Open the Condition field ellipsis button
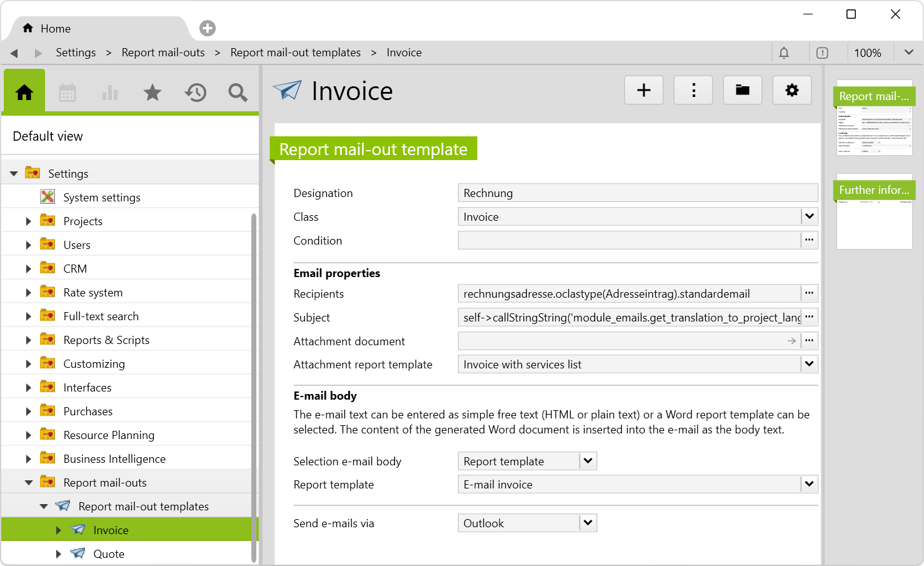Viewport: 924px width, 566px height. pyautogui.click(x=810, y=240)
